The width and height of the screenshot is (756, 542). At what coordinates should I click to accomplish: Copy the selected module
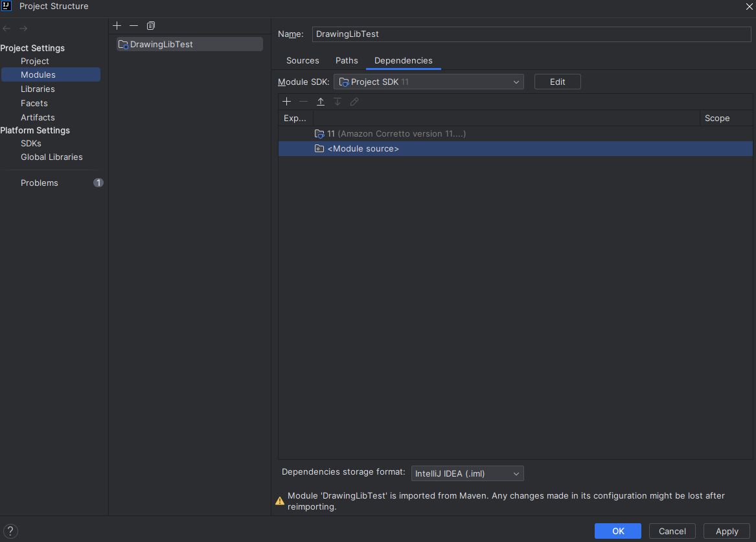(x=151, y=25)
